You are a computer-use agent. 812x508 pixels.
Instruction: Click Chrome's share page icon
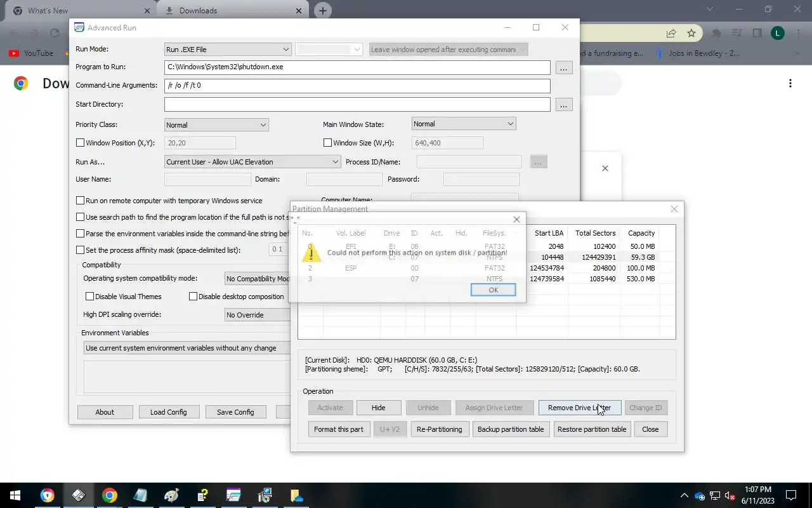pos(671,33)
